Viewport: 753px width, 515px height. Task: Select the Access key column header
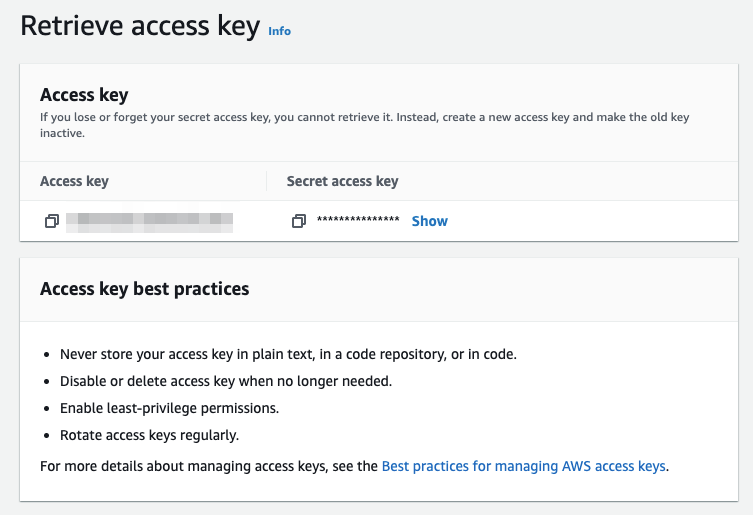pyautogui.click(x=74, y=181)
